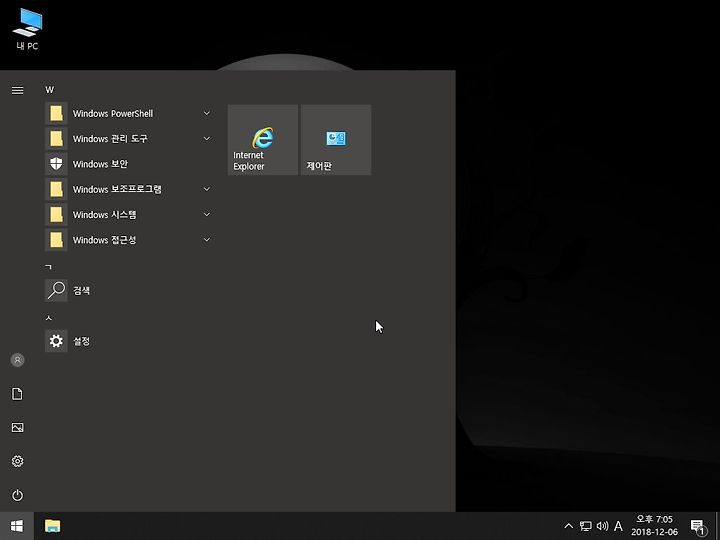Click the IME language indicator A
The image size is (720, 540).
pos(619,526)
